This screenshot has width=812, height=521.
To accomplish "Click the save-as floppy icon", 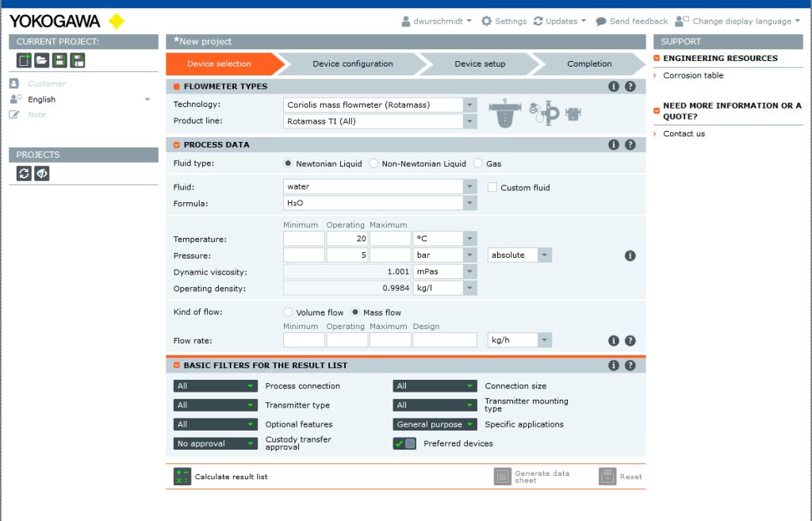I will tap(79, 60).
